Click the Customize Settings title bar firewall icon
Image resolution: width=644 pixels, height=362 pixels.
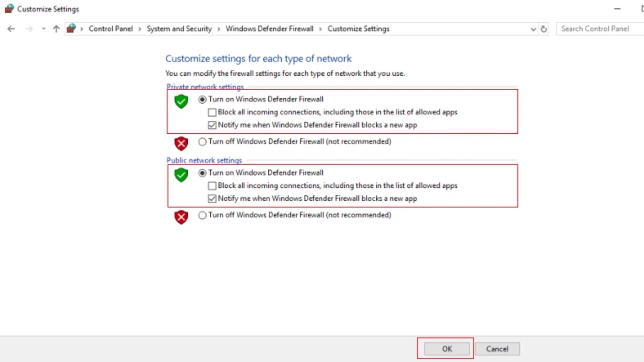click(x=9, y=9)
